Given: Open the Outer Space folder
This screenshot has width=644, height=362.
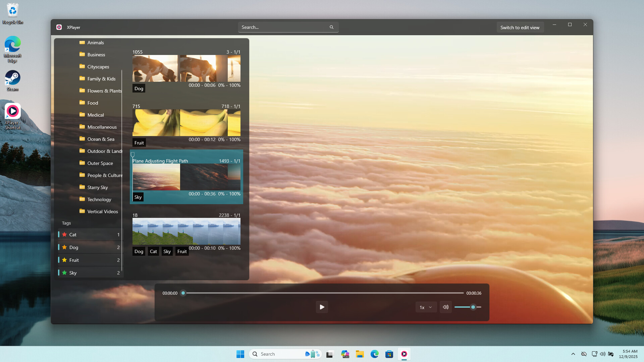Looking at the screenshot, I should click(x=100, y=163).
